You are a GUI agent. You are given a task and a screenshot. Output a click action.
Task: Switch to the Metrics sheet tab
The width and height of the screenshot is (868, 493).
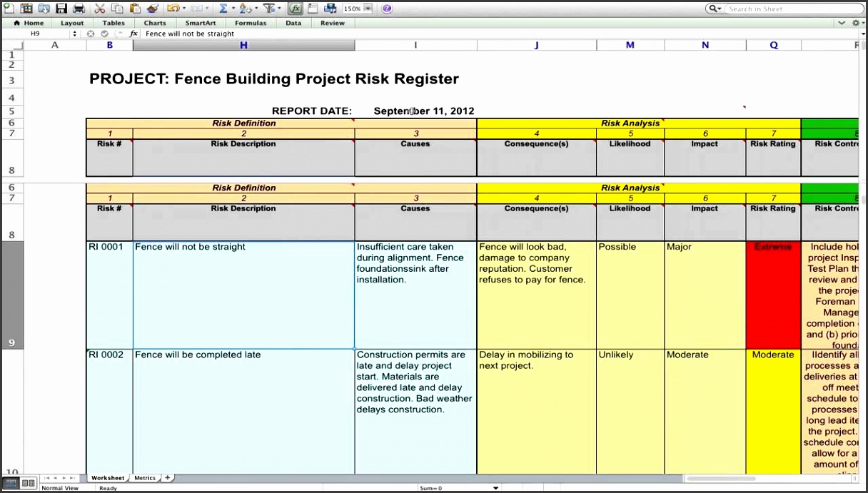145,478
